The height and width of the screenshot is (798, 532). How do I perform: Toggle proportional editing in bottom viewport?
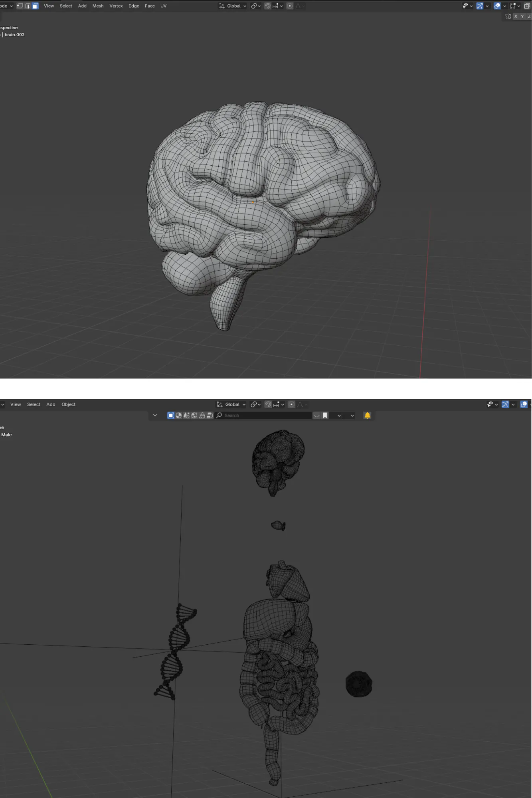tap(291, 404)
